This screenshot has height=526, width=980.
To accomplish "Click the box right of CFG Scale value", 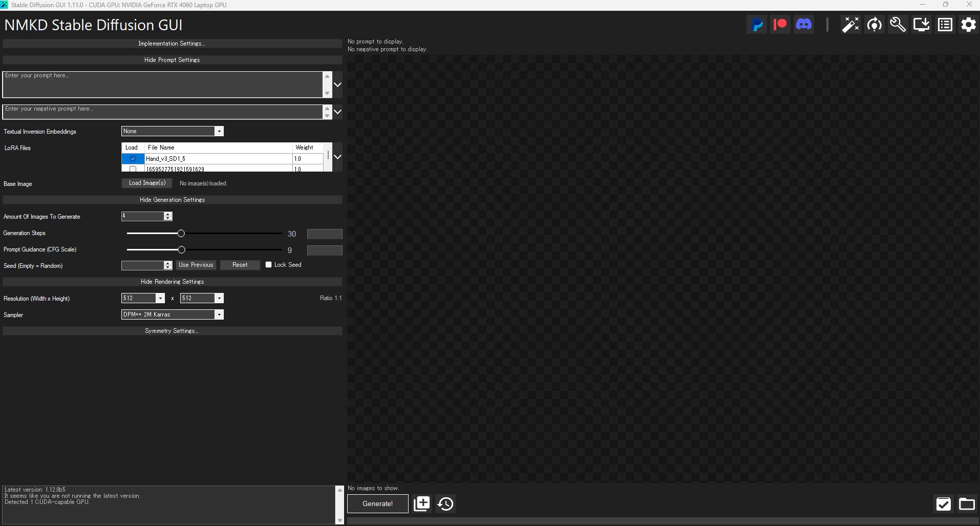I will [325, 250].
